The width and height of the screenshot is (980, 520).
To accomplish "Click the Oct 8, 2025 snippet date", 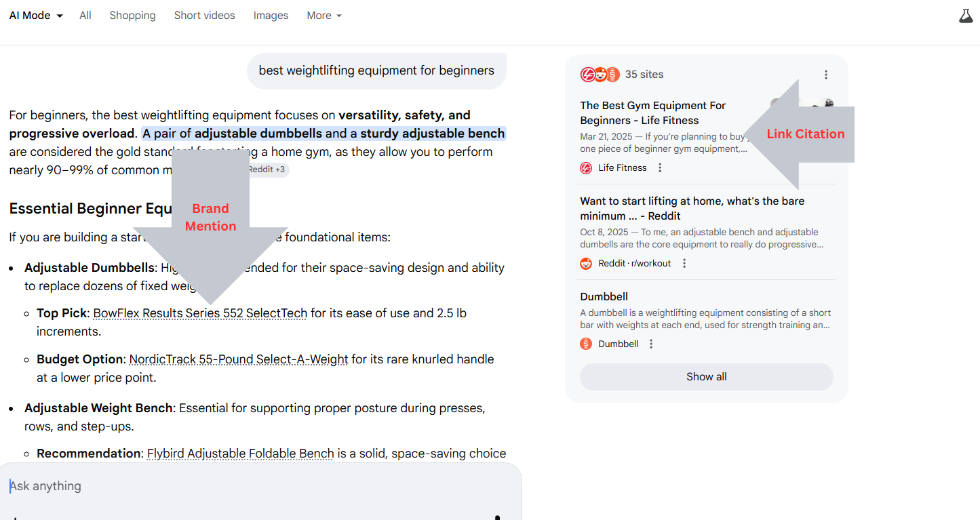I will click(x=604, y=233).
